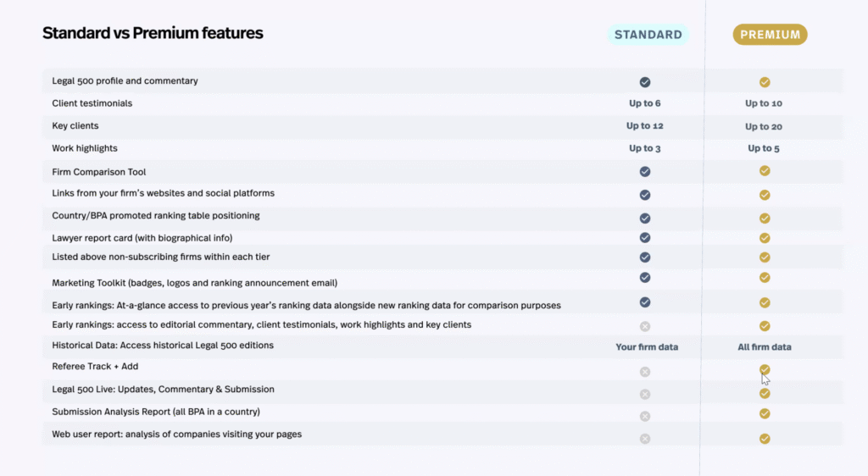Click Standard grey X for Early rankings editorial commentary

[645, 326]
